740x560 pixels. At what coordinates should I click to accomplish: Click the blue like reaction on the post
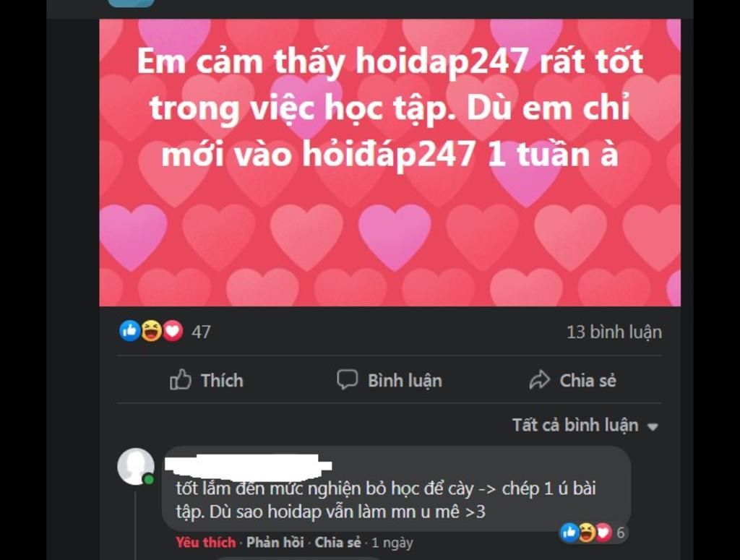coord(130,331)
